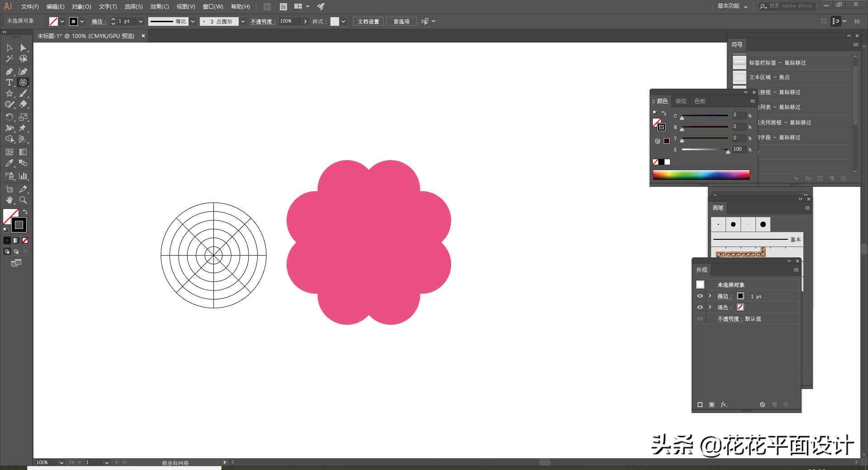Select the Scale tool
Viewport: 868px width, 470px height.
click(23, 117)
